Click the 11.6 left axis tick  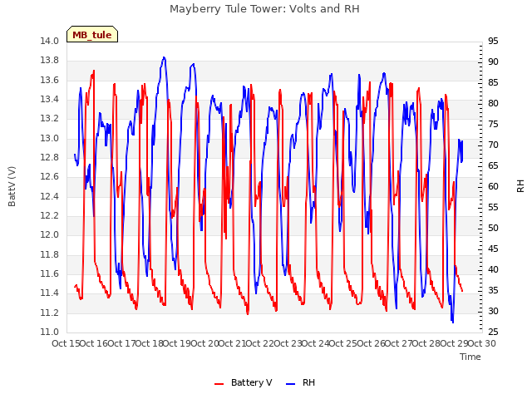50,273
